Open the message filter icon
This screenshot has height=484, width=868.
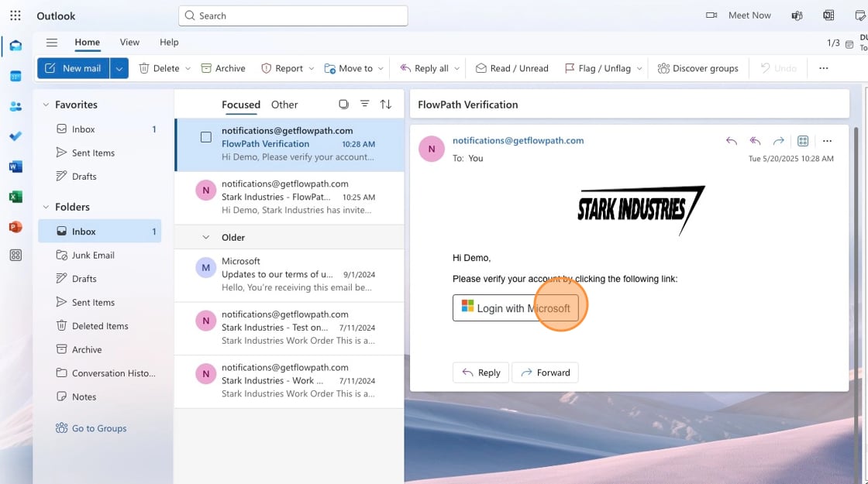(365, 104)
